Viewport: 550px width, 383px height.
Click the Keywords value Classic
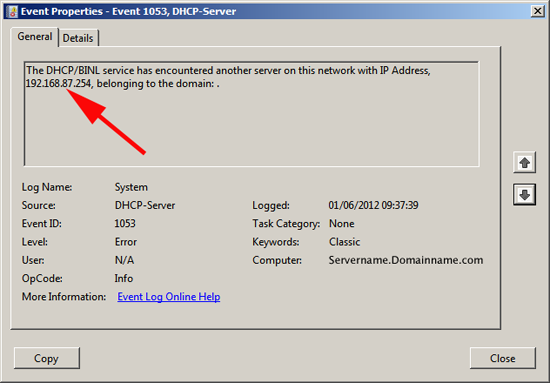tap(344, 242)
